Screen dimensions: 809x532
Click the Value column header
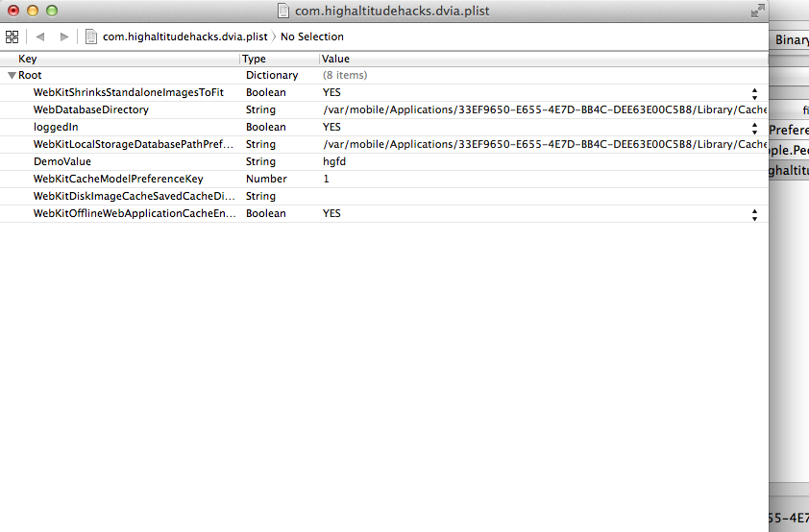(335, 59)
